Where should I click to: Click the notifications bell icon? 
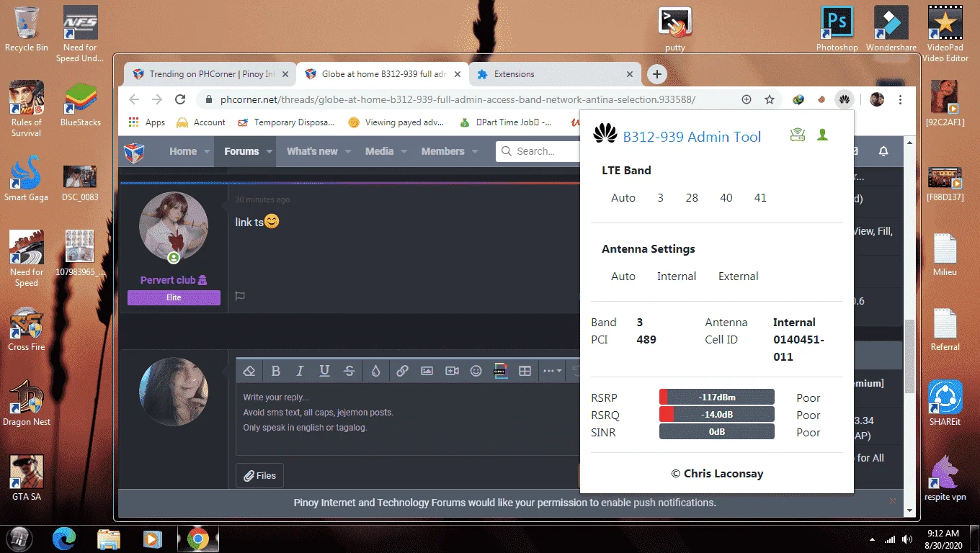883,151
